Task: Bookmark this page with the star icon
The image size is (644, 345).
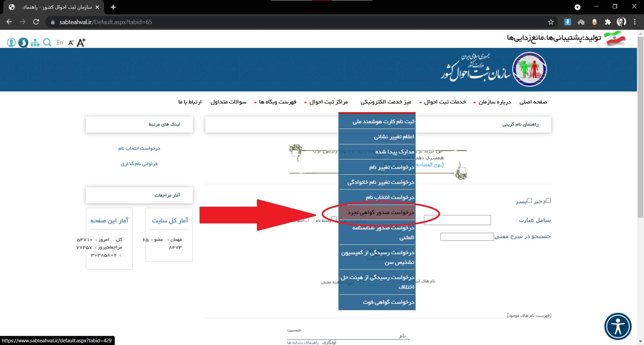Action: coord(551,22)
